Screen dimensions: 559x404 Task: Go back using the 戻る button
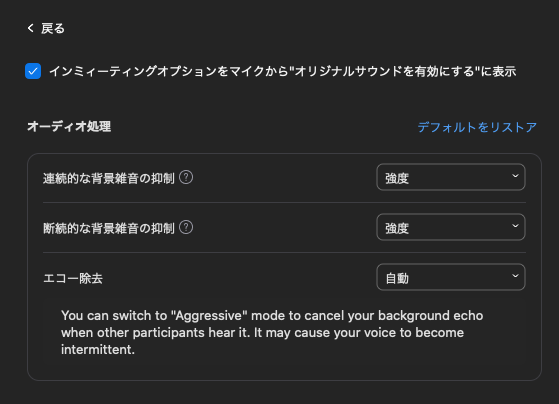pyautogui.click(x=46, y=28)
